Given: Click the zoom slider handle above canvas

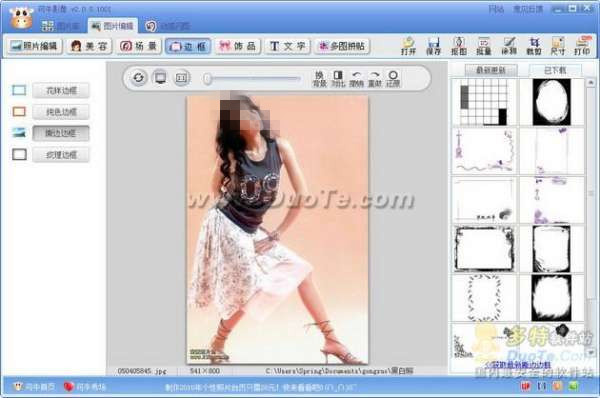Looking at the screenshot, I should 207,79.
